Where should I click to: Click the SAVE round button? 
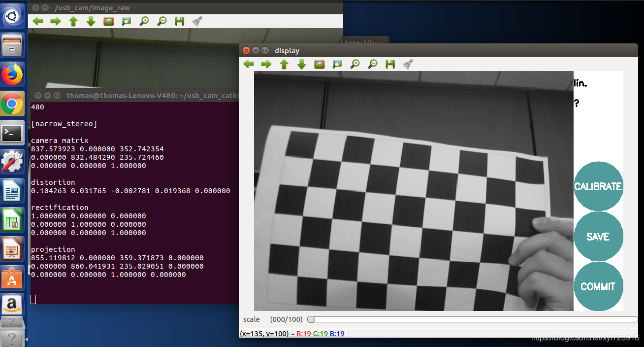(x=598, y=237)
